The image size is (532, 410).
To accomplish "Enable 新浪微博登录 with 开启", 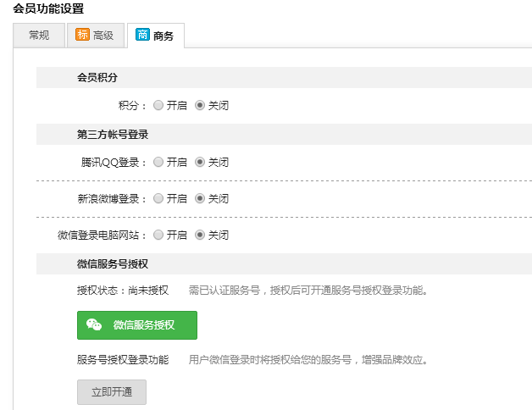I will 158,198.
